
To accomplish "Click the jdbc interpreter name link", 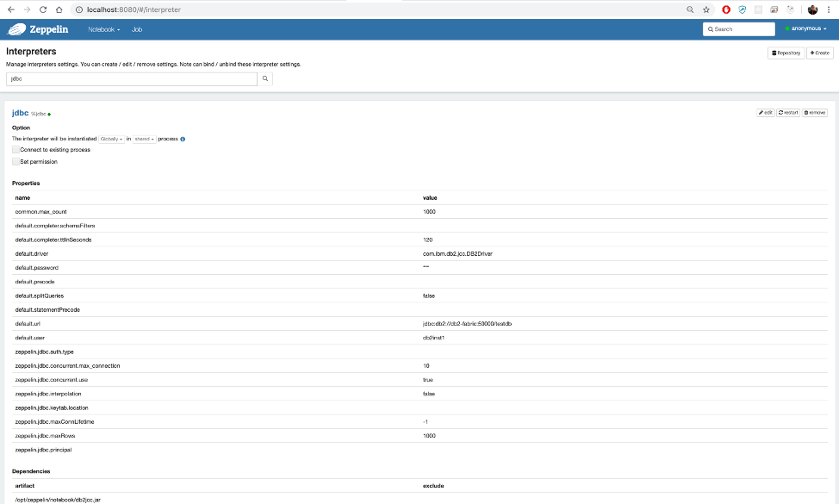I will click(x=21, y=113).
